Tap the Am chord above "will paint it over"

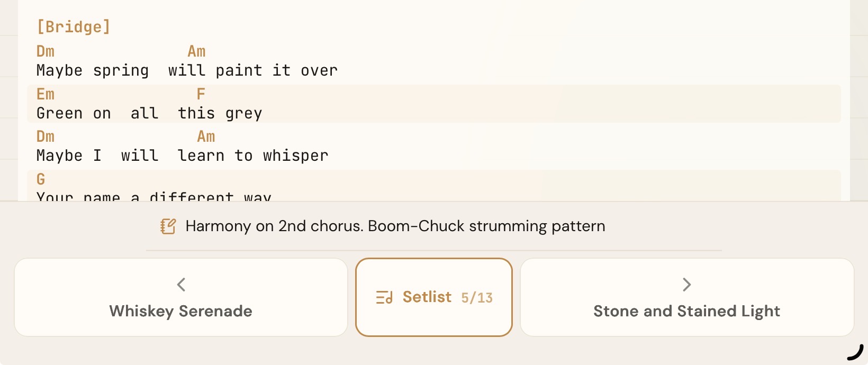[196, 51]
